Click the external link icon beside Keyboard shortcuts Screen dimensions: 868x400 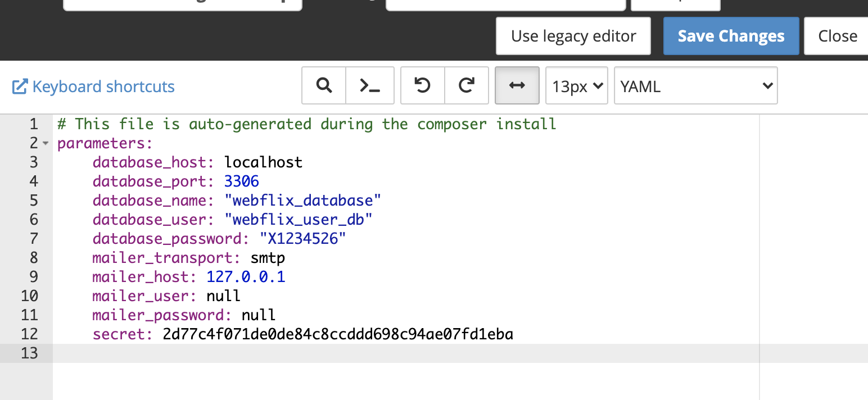(x=20, y=87)
